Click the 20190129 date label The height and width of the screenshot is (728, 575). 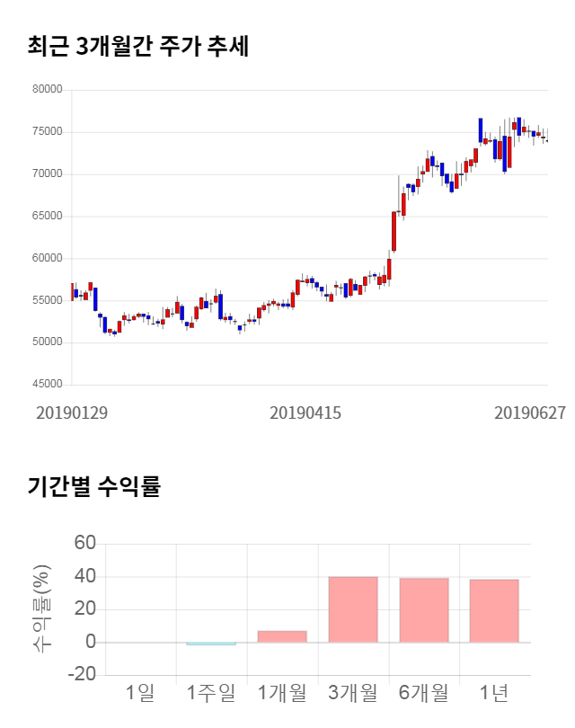(72, 413)
